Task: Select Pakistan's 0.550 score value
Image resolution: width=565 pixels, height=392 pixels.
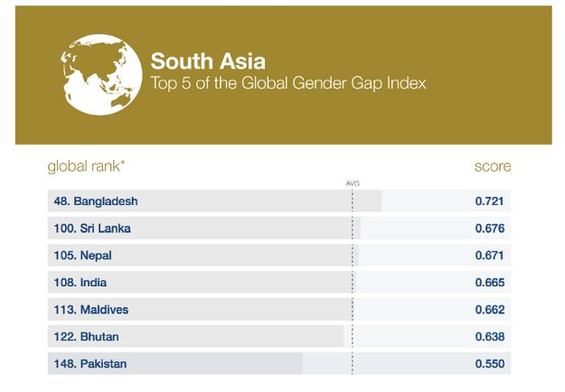Action: pos(490,364)
